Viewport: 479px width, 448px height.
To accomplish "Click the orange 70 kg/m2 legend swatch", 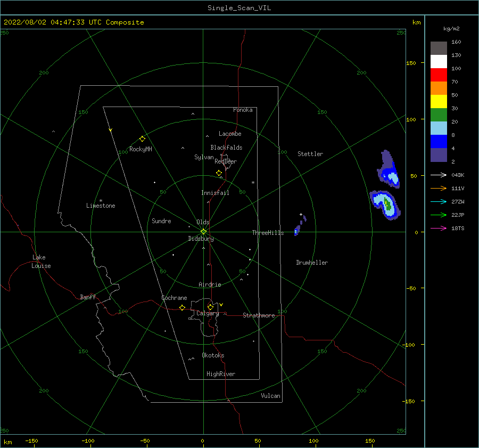I will coord(439,88).
